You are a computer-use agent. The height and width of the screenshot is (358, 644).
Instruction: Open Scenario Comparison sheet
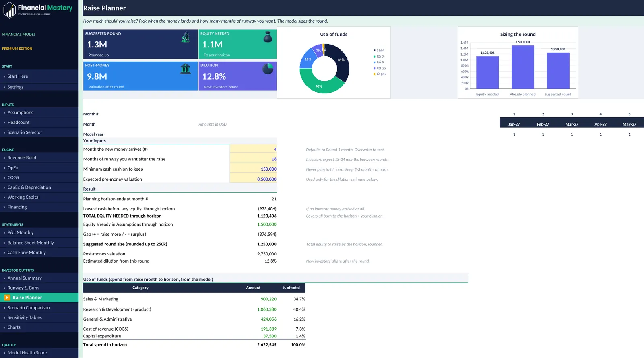[39, 308]
